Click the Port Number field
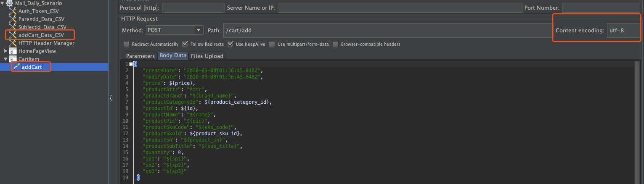The image size is (644, 184). (x=601, y=8)
